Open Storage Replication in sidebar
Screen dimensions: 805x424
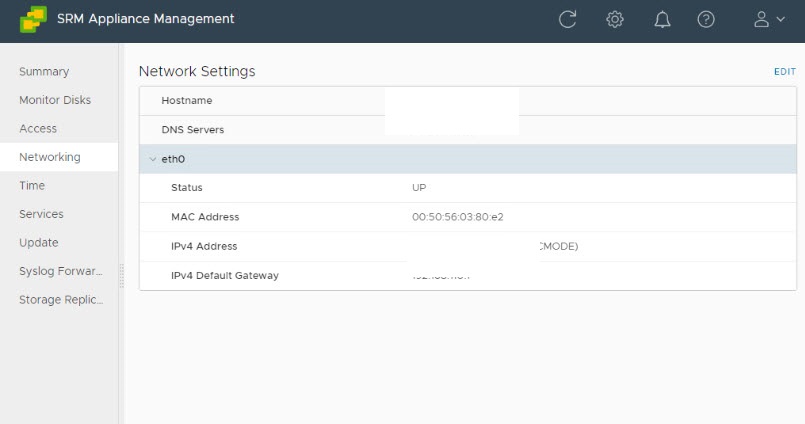tap(61, 300)
